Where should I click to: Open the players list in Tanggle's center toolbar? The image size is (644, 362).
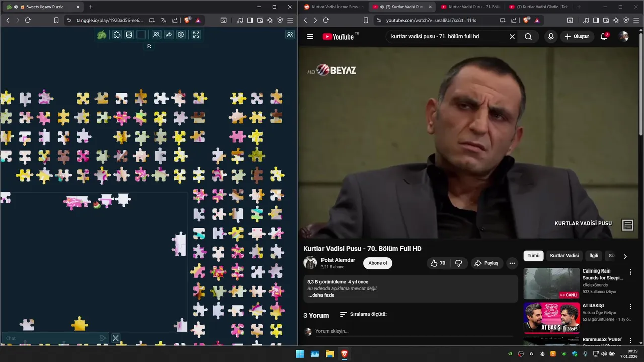point(156,35)
